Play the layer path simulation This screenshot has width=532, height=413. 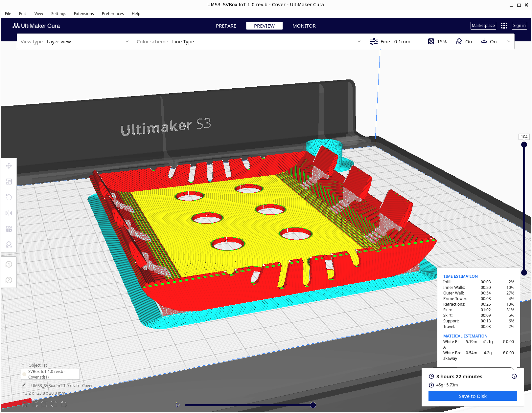[x=178, y=405]
